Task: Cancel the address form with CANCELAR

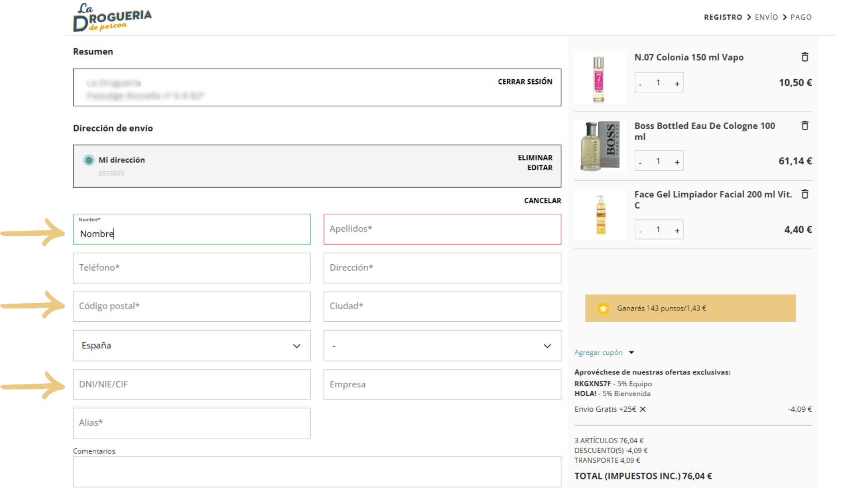Action: click(x=542, y=201)
